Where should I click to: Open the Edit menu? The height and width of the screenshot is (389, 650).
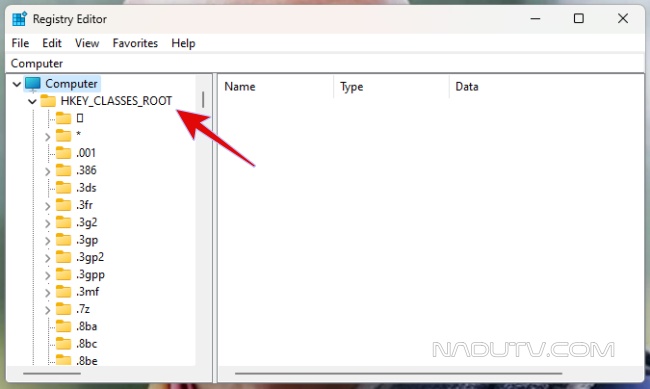[52, 43]
